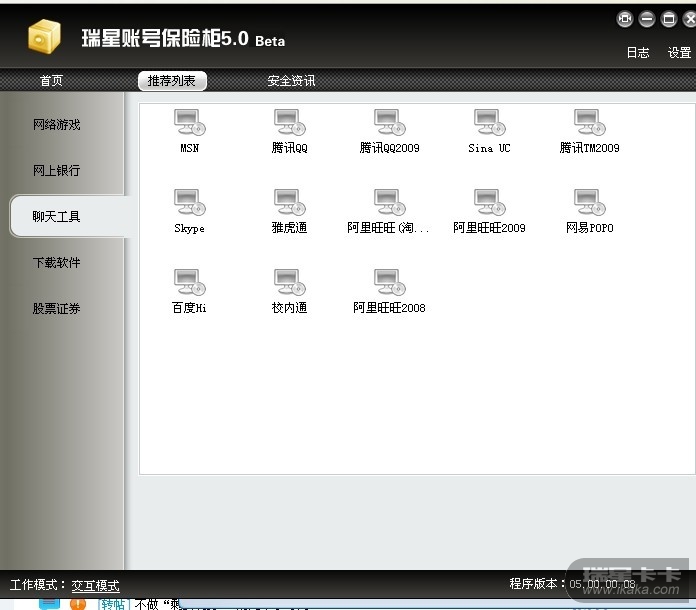Click the gold safe box logo
Viewport: 696px width, 610px height.
(44, 36)
